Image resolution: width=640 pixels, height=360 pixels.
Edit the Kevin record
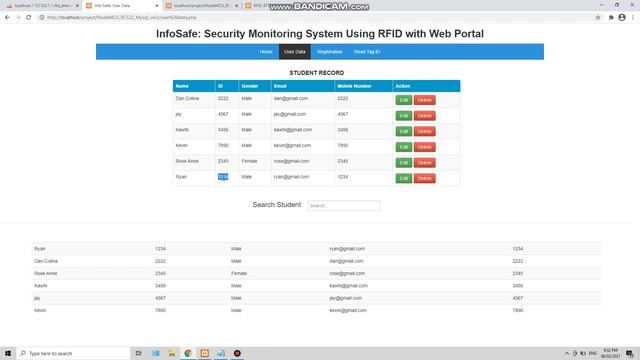tap(404, 147)
